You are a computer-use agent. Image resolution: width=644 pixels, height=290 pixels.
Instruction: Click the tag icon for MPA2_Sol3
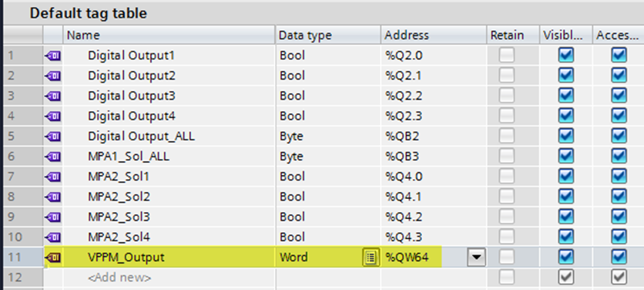point(53,217)
